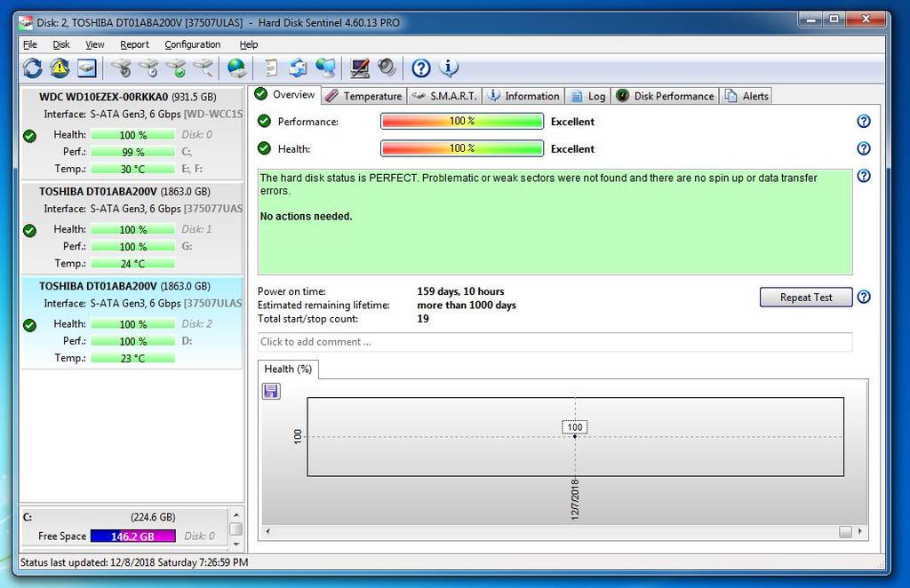Click the 12/7/2018 date label on chart
The height and width of the screenshot is (588, 910).
pyautogui.click(x=575, y=499)
